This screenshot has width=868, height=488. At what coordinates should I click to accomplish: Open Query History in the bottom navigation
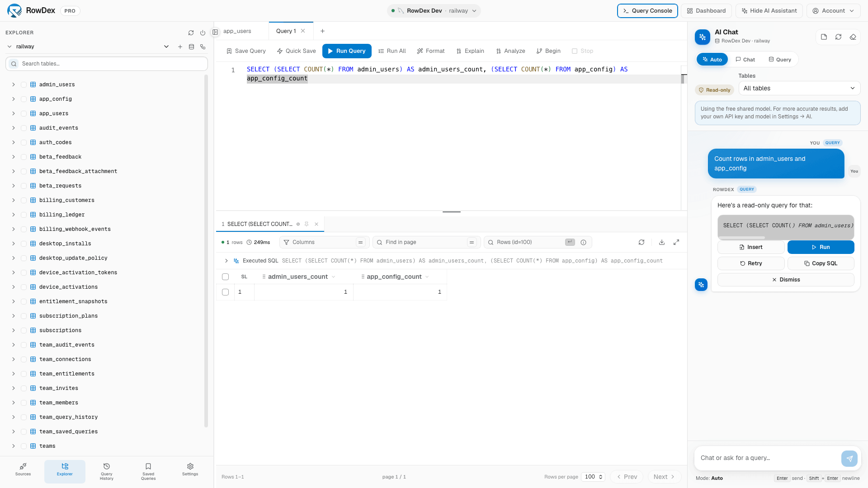coord(107,472)
